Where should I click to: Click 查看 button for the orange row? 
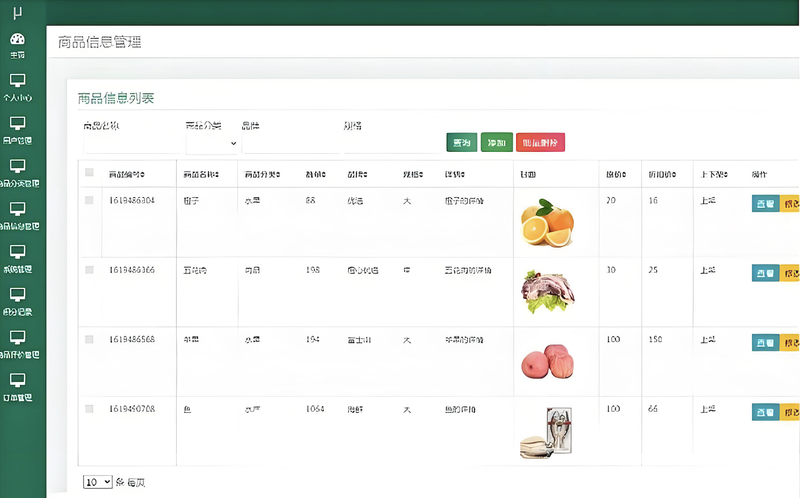click(x=764, y=203)
